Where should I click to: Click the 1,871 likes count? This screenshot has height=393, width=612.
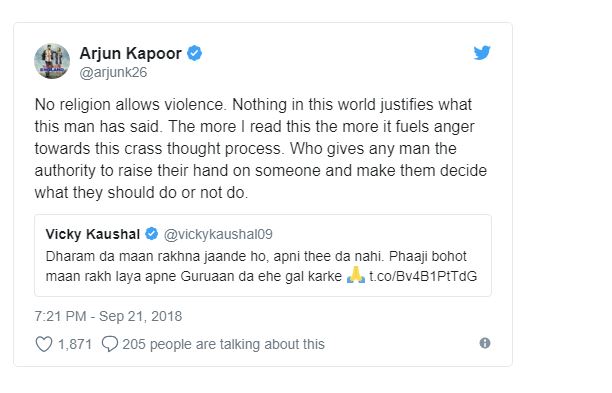pos(75,345)
